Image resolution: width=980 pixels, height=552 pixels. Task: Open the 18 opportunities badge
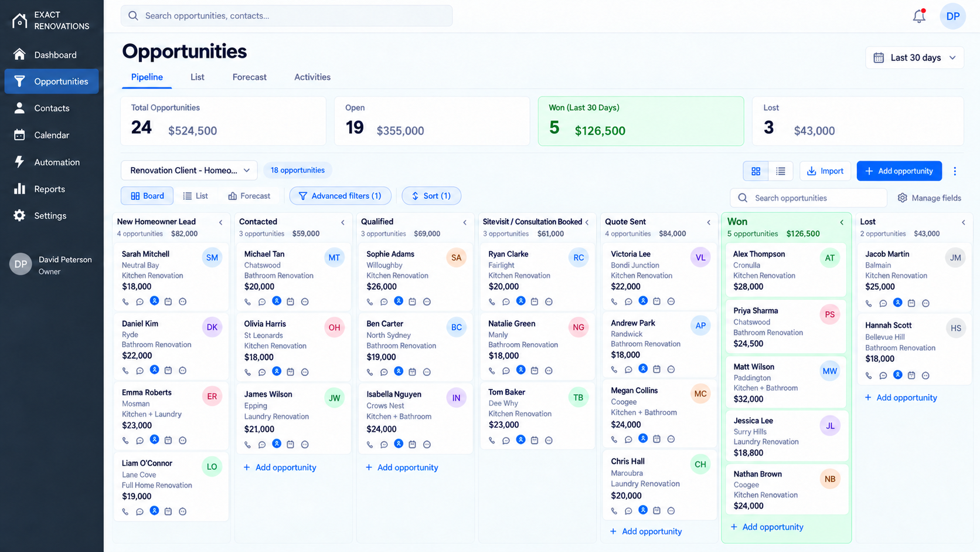tap(298, 170)
